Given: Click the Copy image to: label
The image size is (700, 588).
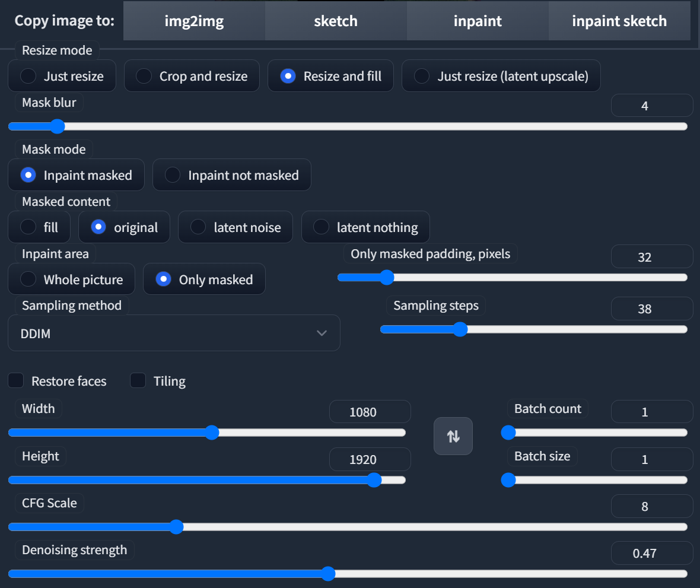Looking at the screenshot, I should 64,21.
